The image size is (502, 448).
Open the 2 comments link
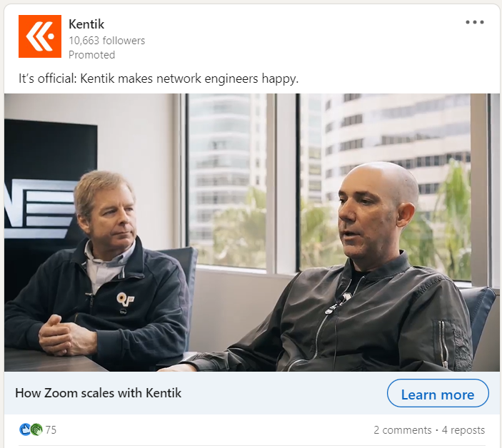point(403,430)
